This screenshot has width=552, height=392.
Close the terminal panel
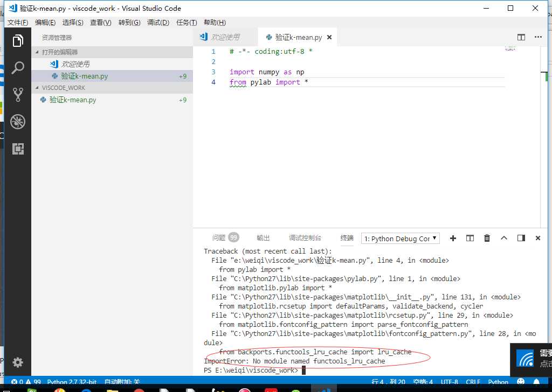click(x=538, y=239)
